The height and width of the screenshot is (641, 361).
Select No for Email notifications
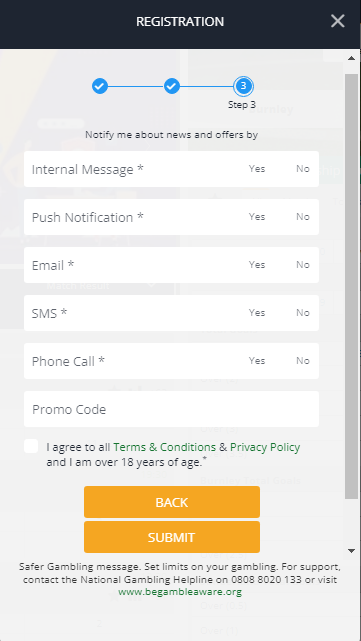(x=303, y=265)
